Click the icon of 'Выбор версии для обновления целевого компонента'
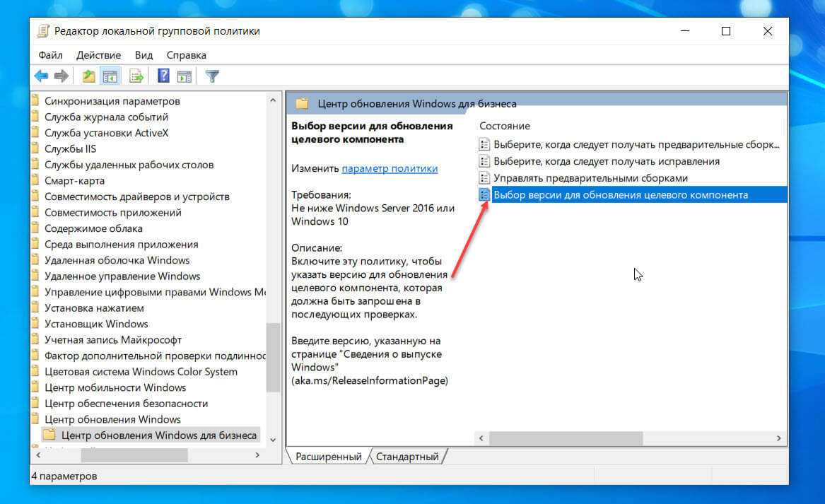 coord(484,194)
